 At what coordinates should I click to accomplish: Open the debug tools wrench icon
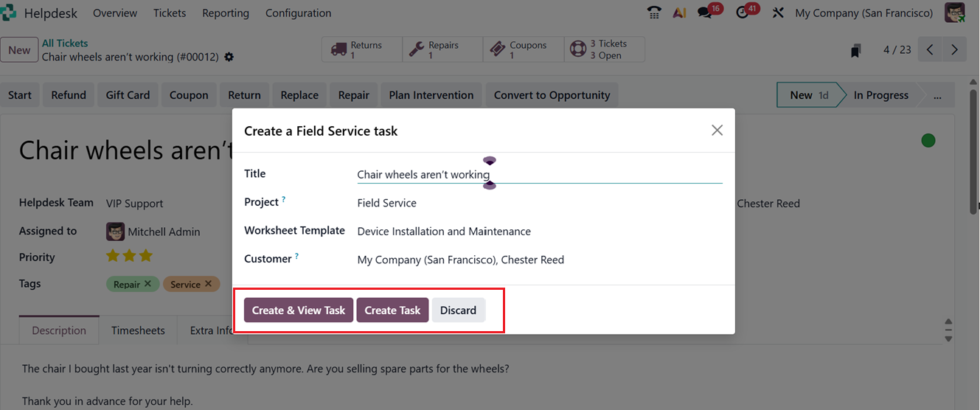tap(778, 13)
